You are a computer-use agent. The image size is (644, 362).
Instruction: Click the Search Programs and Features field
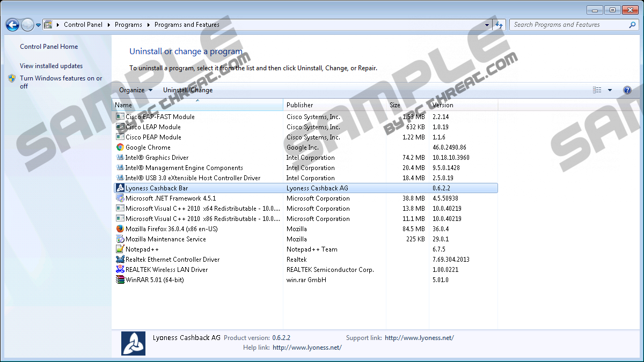click(x=569, y=25)
